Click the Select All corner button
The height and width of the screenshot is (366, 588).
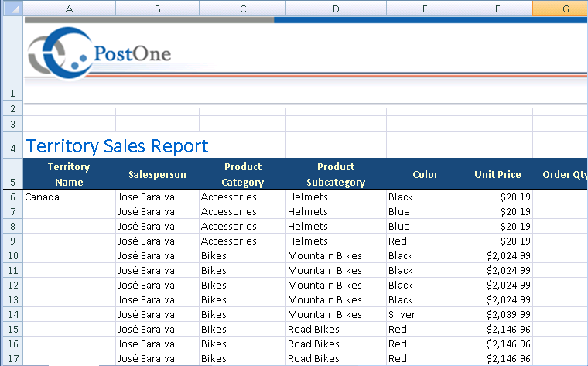(12, 9)
